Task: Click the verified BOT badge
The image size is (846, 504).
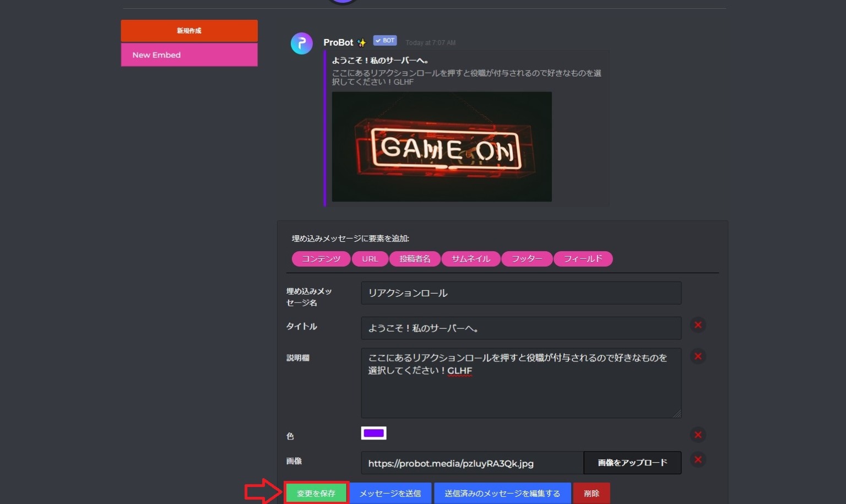Action: [x=384, y=40]
